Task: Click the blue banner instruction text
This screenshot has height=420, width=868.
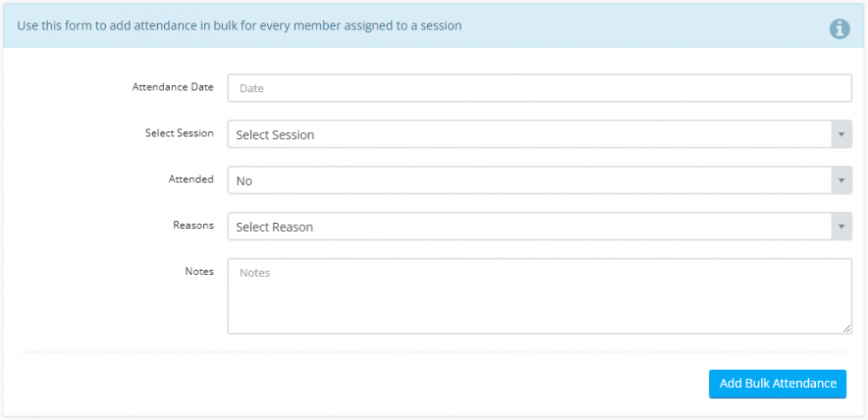Action: [240, 26]
